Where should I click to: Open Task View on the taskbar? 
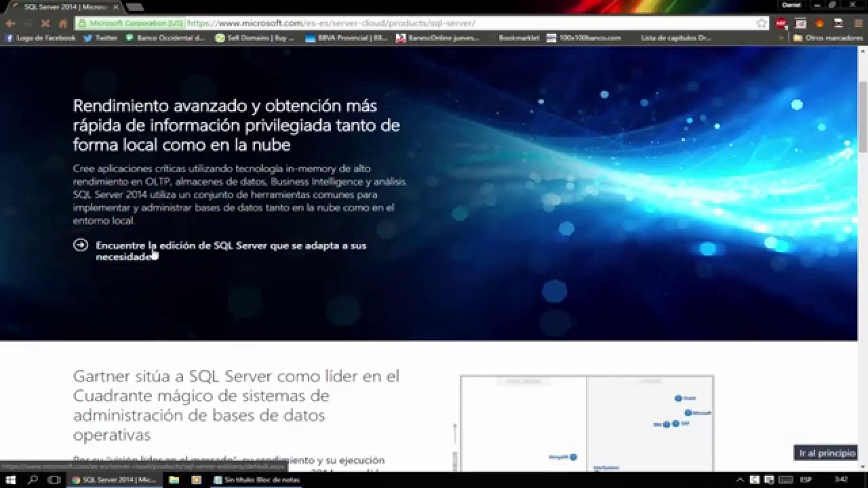[x=54, y=480]
